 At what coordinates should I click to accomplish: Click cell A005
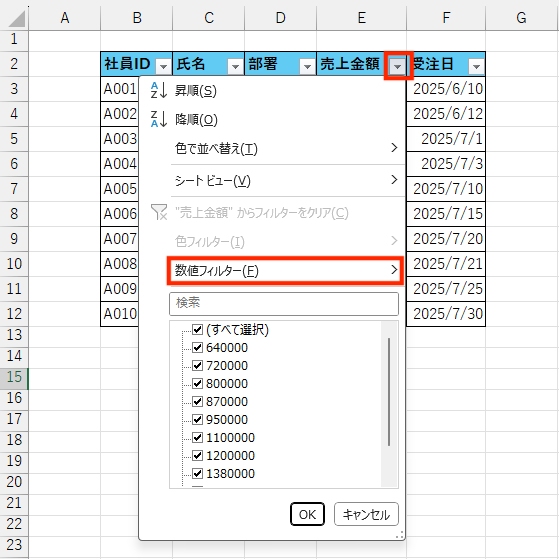click(120, 189)
